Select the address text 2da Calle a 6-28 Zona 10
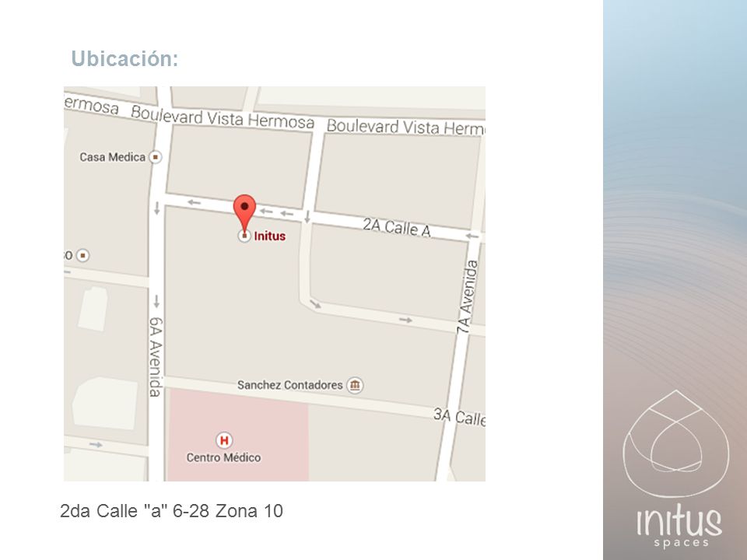The width and height of the screenshot is (747, 560). [x=171, y=511]
